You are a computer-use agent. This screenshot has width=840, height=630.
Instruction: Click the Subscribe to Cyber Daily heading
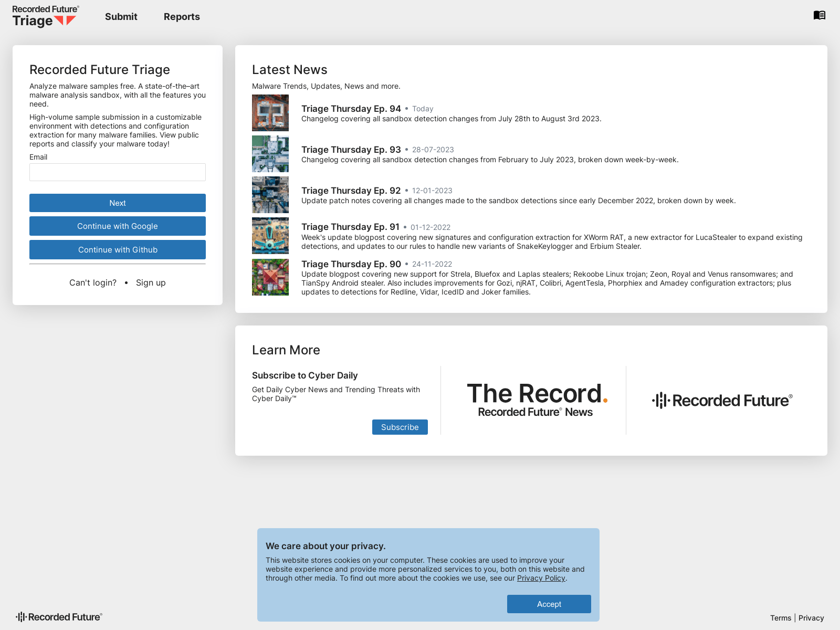pos(305,375)
